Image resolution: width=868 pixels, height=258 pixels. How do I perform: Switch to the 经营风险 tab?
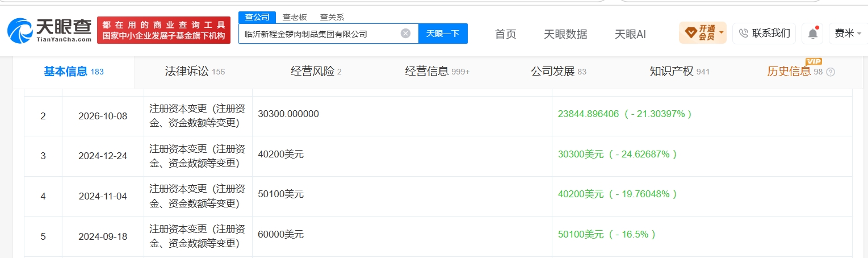pos(316,72)
